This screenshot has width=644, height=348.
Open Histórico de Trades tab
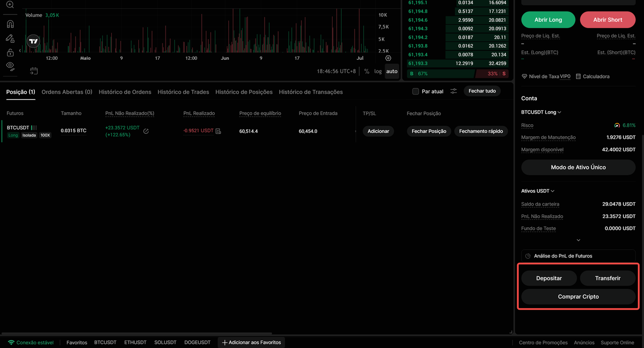(183, 92)
